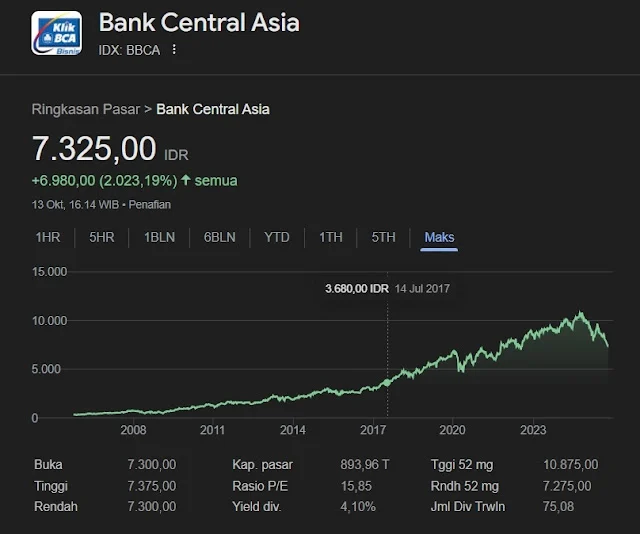Click the KlikBCA Bisnis logo icon
Viewport: 640px width, 534px height.
coord(57,36)
